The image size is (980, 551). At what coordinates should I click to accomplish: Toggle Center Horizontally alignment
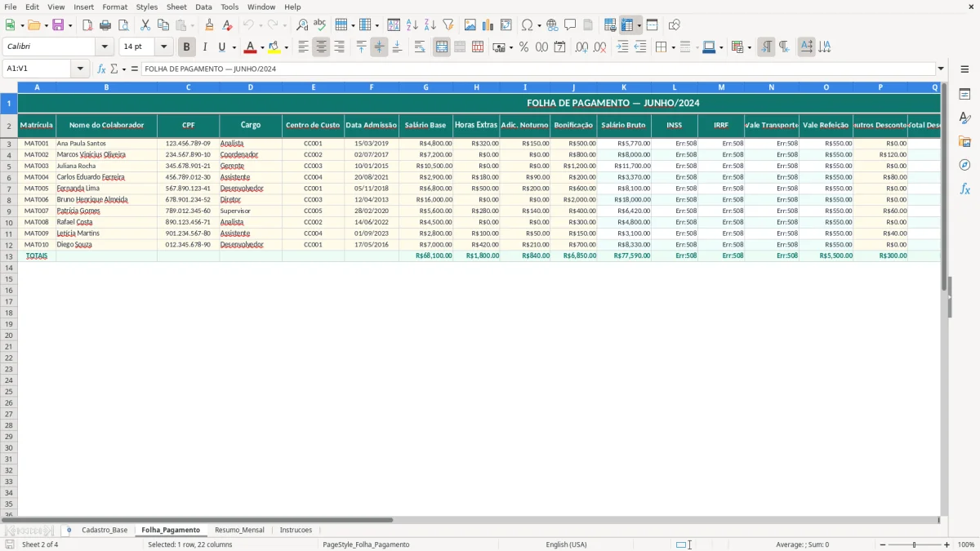[321, 47]
